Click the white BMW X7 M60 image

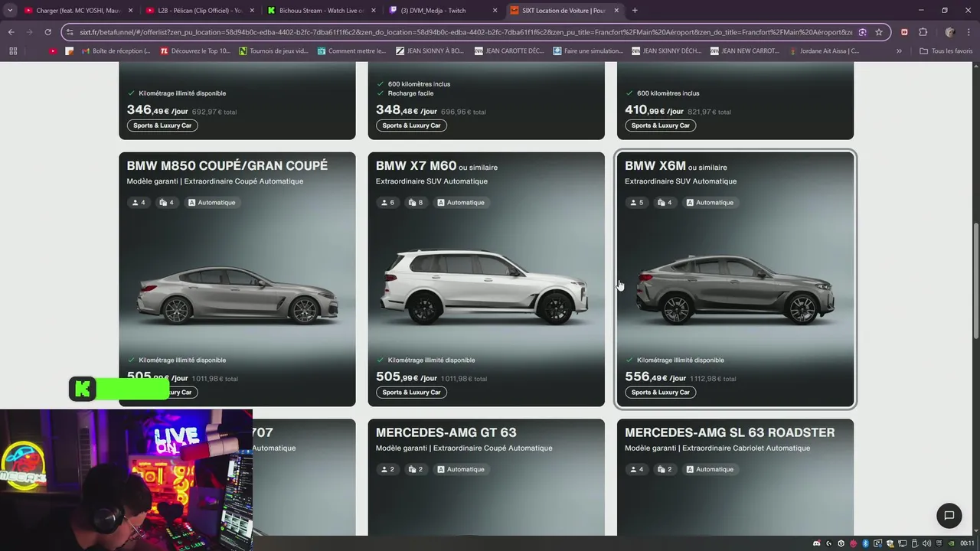tap(486, 287)
